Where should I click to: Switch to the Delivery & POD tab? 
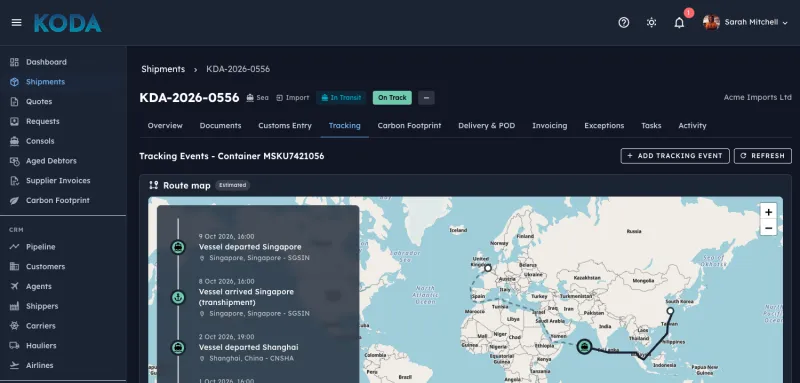pos(486,125)
